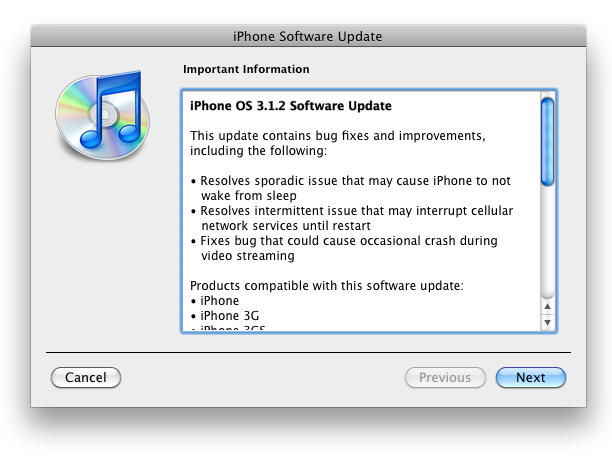612x457 pixels.
Task: Click the 'Products compatible with this software update' line
Action: 327,286
